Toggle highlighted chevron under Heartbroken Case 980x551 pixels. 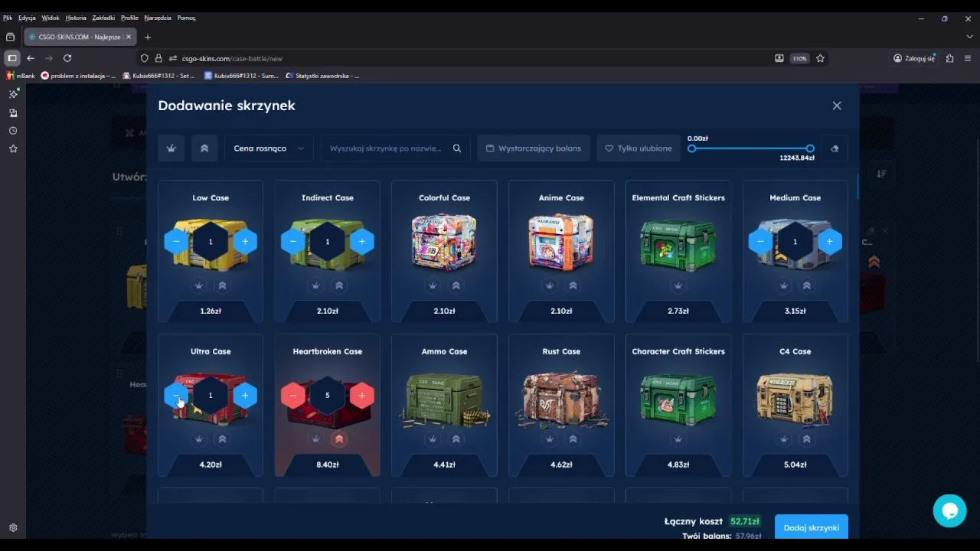(x=339, y=439)
